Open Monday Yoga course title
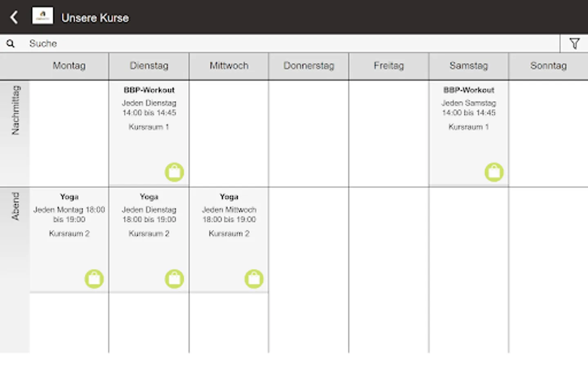Image resolution: width=588 pixels, height=368 pixels. point(69,197)
